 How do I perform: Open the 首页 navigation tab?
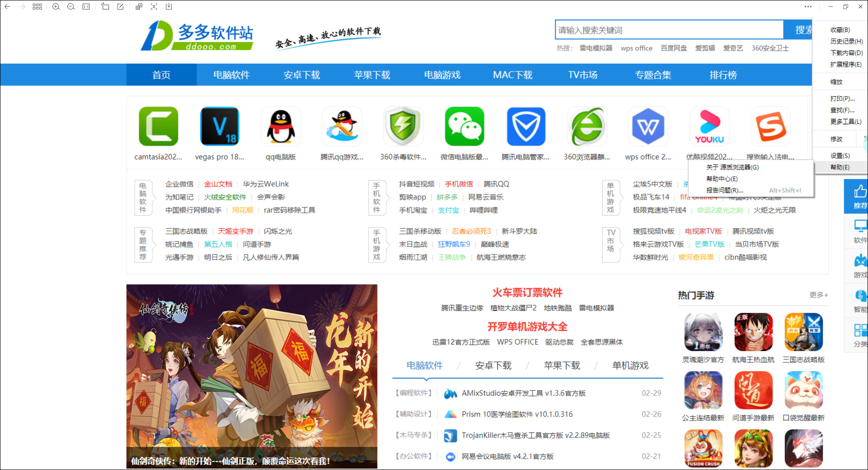click(x=161, y=75)
